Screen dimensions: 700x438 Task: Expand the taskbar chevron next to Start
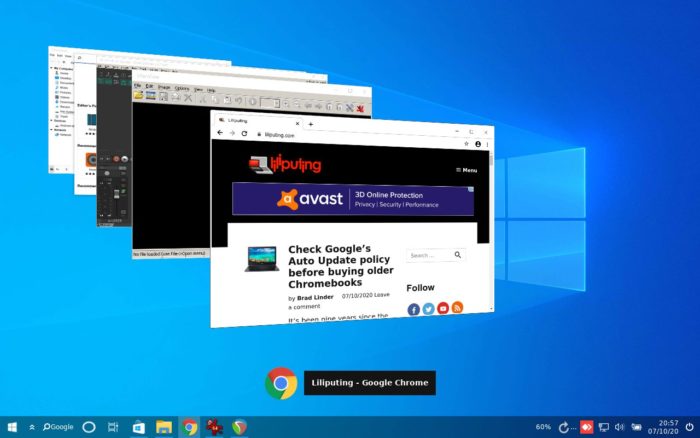(x=32, y=427)
